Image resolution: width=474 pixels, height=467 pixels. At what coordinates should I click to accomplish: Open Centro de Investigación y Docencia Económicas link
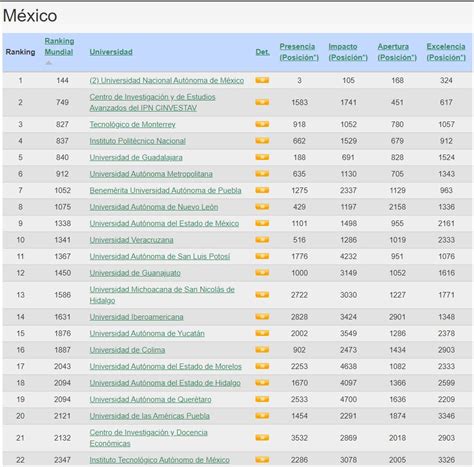pyautogui.click(x=148, y=438)
